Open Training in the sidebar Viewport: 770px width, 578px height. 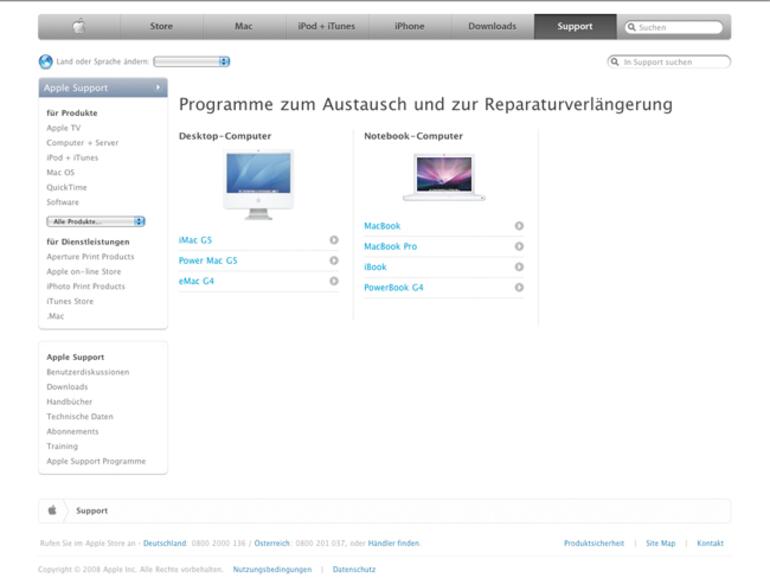click(62, 446)
